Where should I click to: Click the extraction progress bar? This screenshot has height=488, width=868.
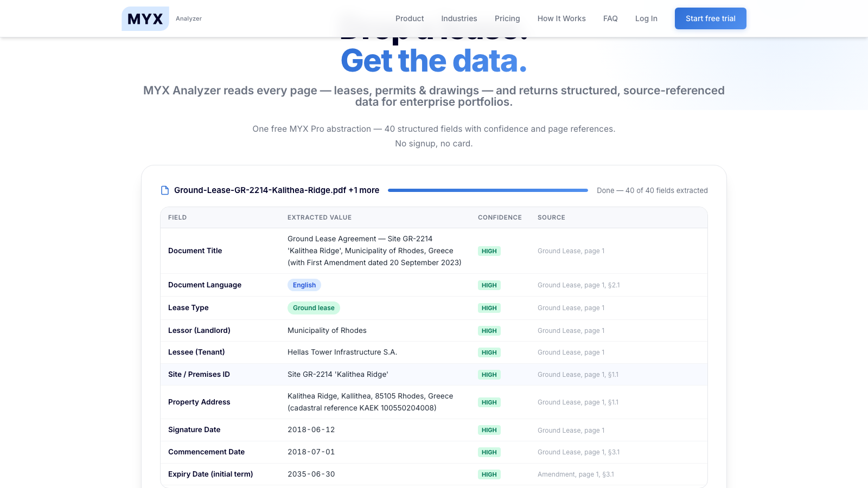click(x=488, y=190)
